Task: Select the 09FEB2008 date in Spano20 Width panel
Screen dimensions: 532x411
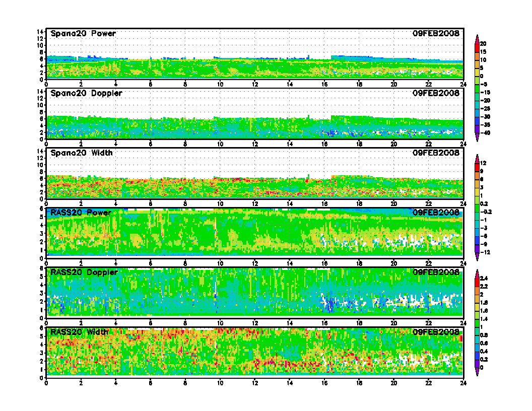Action: point(436,153)
